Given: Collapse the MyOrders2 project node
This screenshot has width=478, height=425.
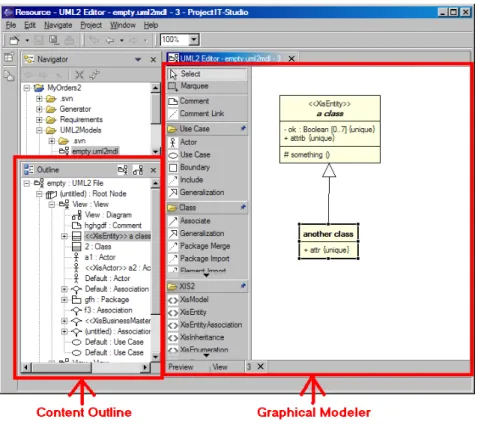Looking at the screenshot, I should click(27, 88).
